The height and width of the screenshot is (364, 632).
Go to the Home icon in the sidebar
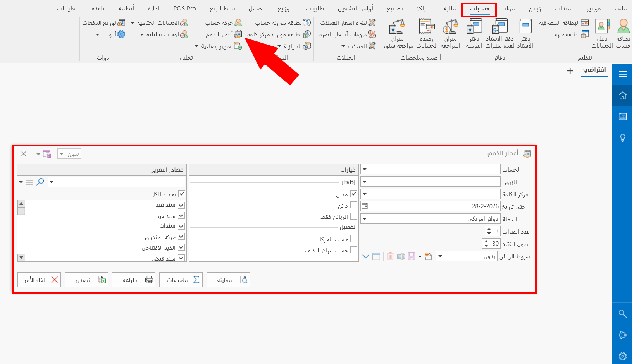[x=623, y=95]
